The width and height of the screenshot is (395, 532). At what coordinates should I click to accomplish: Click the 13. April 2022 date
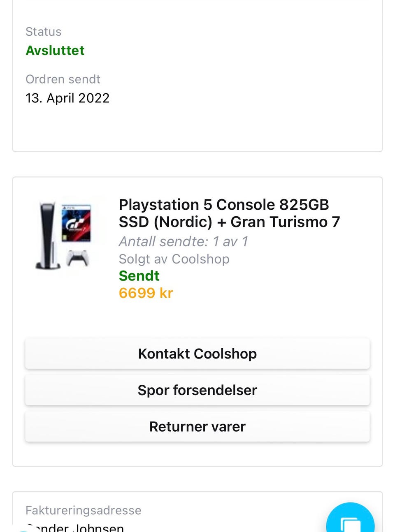pyautogui.click(x=67, y=98)
